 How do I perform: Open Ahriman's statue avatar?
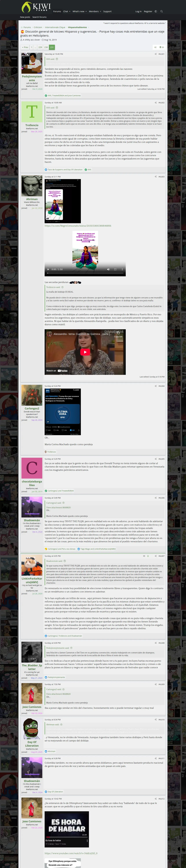coord(32,186)
